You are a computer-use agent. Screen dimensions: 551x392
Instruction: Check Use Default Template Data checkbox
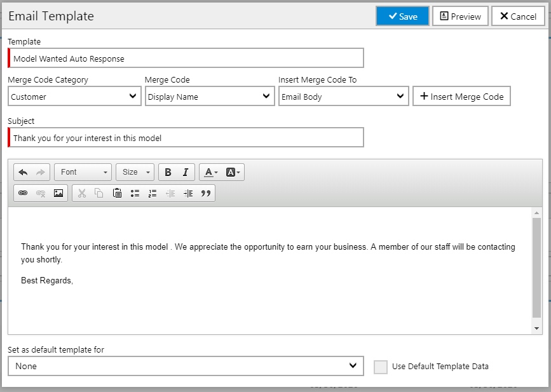[381, 367]
